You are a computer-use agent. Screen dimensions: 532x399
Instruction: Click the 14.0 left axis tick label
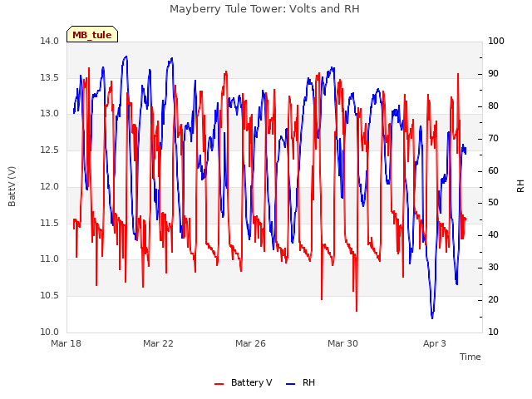click(x=50, y=41)
